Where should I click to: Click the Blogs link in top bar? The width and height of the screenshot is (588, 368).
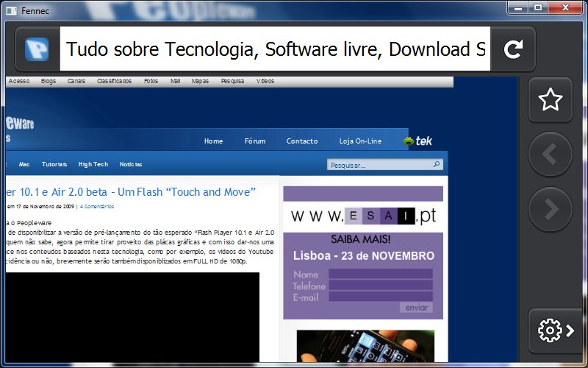(x=49, y=81)
